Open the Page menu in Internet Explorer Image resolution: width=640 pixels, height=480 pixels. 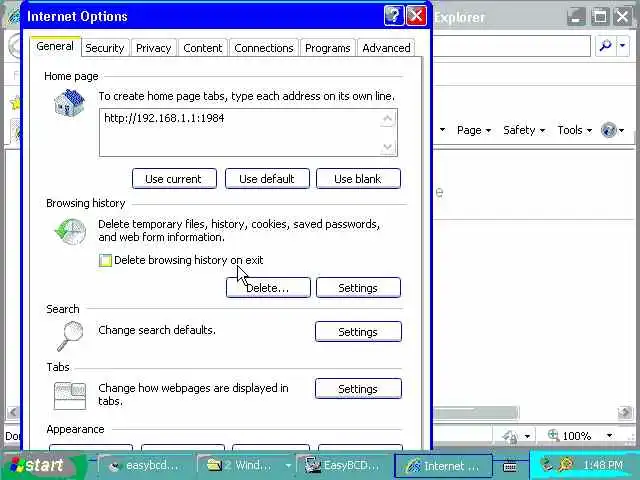click(x=473, y=130)
